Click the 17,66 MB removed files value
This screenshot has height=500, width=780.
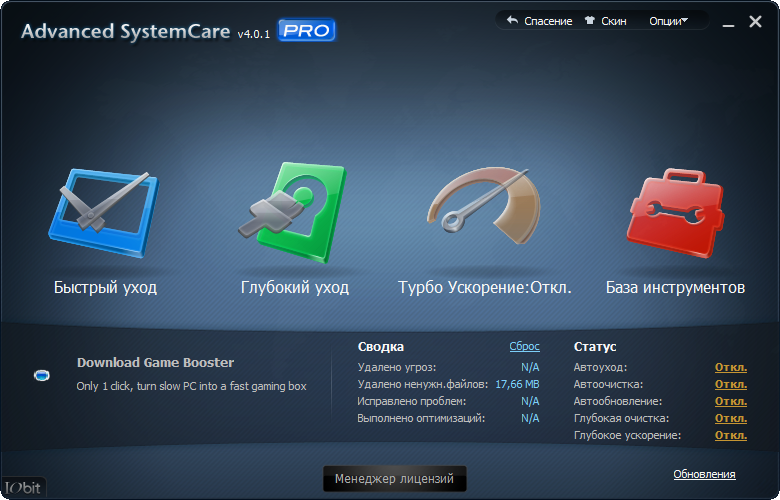(x=517, y=385)
